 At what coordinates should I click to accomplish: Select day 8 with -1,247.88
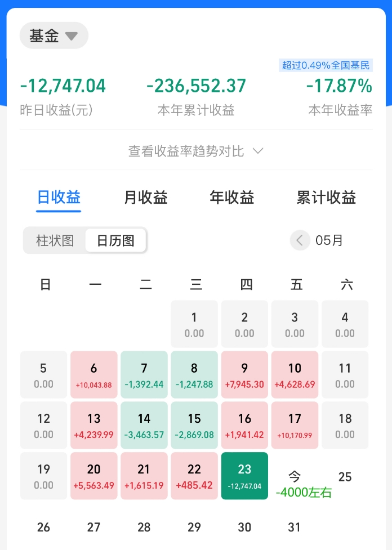coord(194,374)
